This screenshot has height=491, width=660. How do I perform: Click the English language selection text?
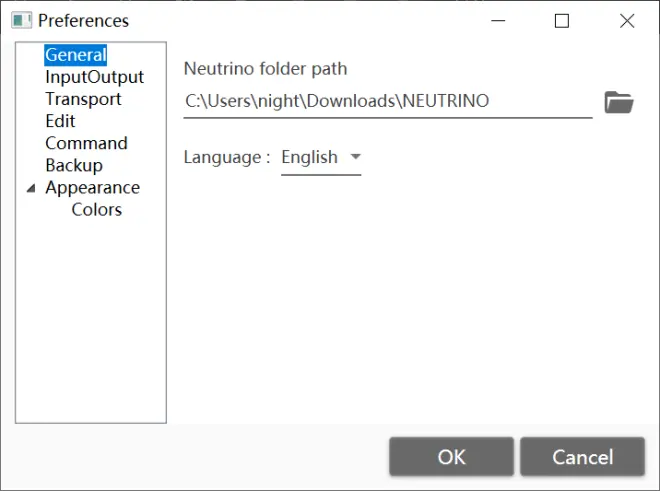[309, 157]
